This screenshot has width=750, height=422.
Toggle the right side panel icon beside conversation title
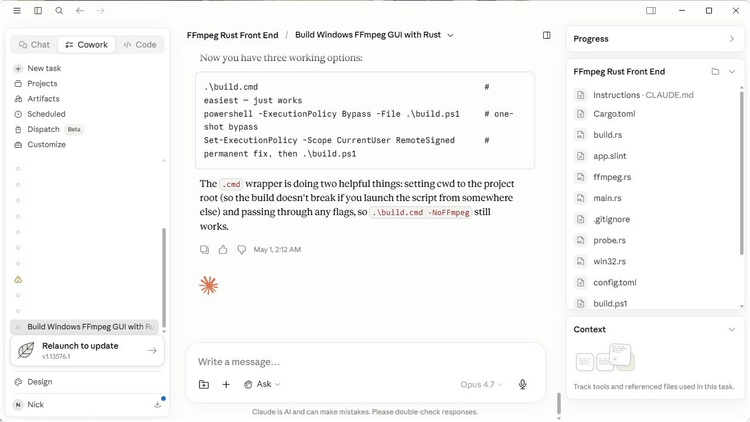tap(547, 35)
